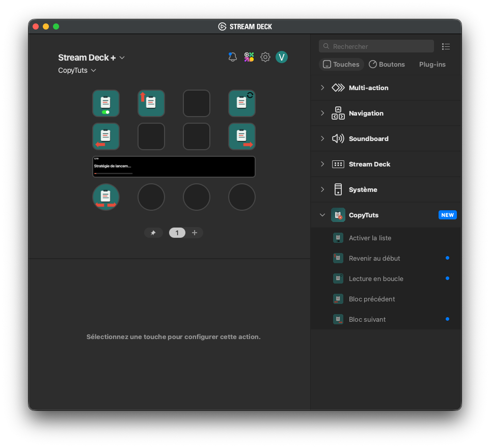This screenshot has height=448, width=490.
Task: Click the Revenir au début action icon
Action: coord(338,258)
